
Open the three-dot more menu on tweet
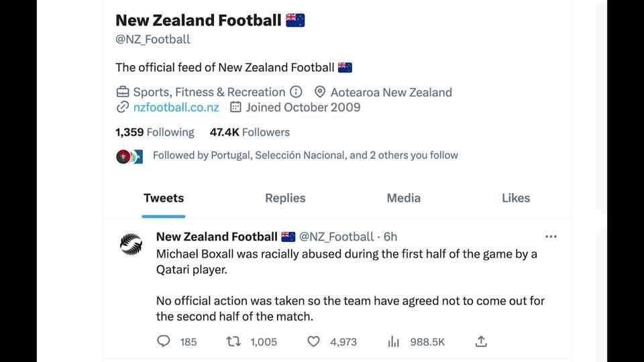tap(551, 237)
